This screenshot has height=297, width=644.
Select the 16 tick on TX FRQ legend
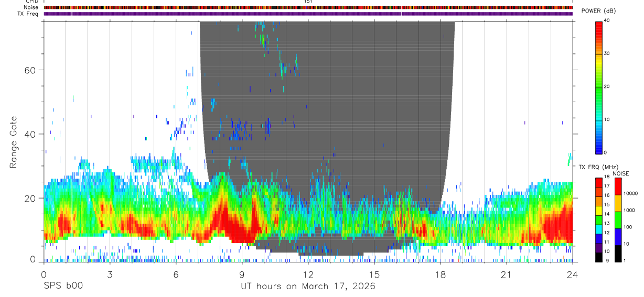(606, 195)
